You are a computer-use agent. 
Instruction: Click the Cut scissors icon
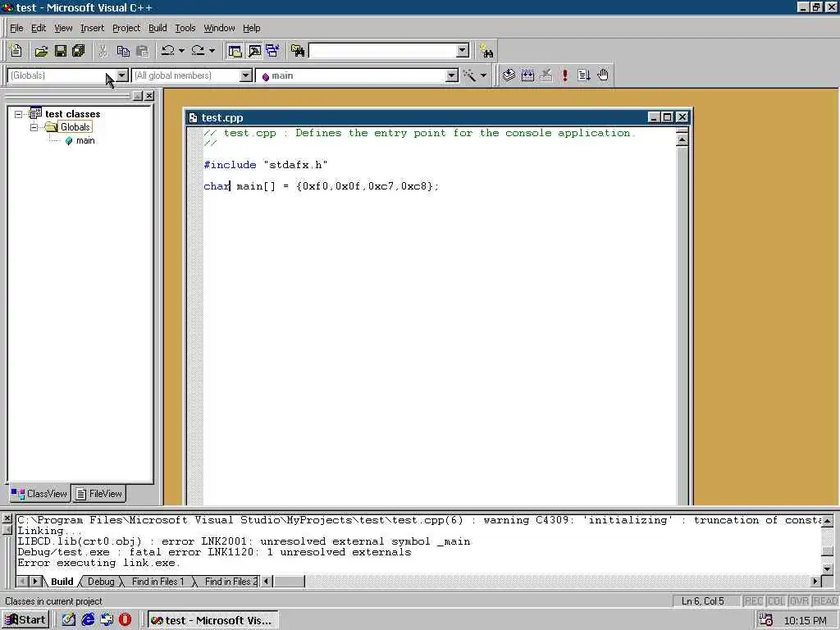coord(103,51)
